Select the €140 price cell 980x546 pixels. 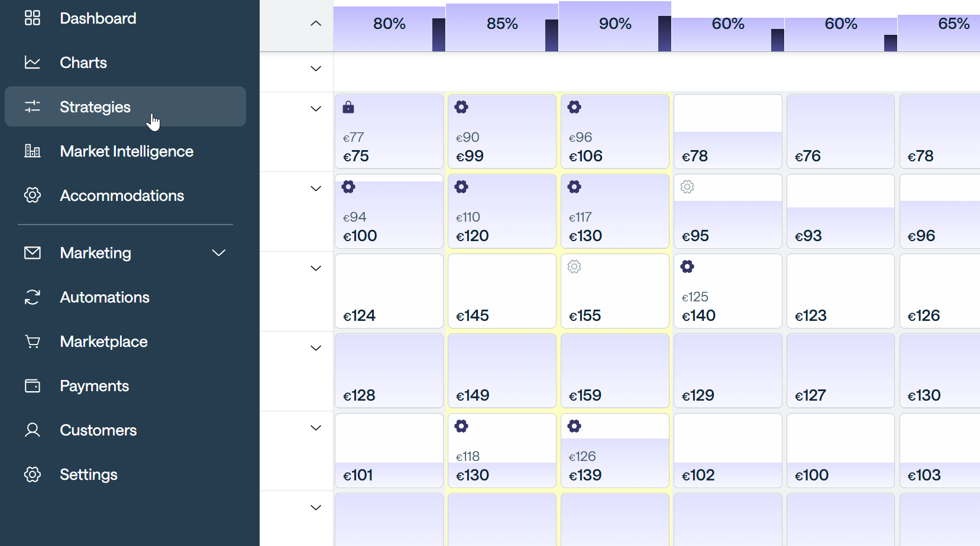point(728,291)
